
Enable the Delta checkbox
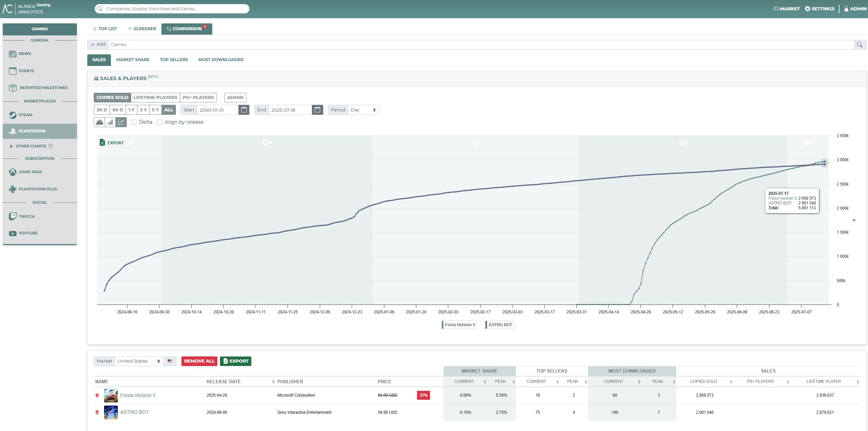coord(134,122)
